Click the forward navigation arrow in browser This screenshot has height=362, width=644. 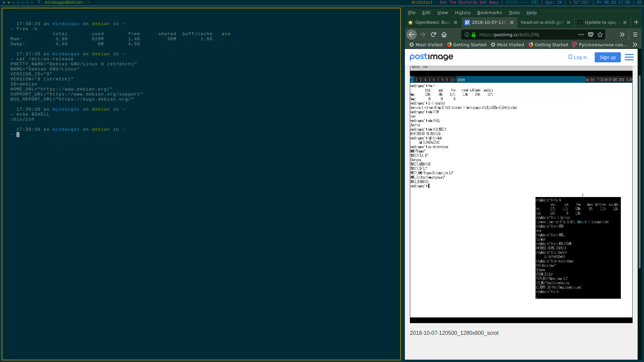[422, 35]
